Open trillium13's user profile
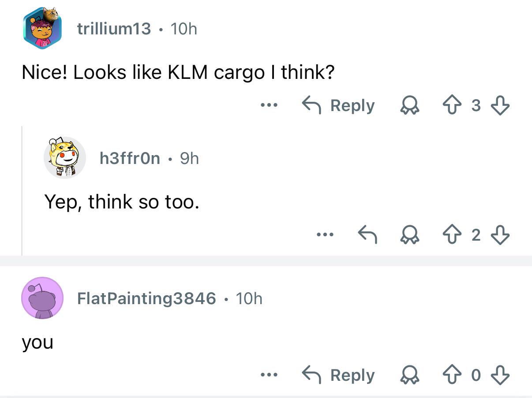532x398 pixels. 114,29
